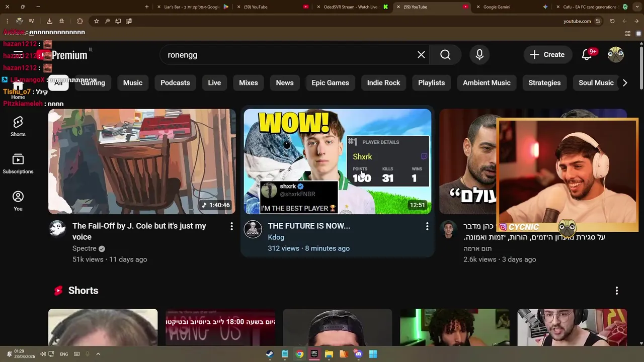Click the YouTube search magnifier button

point(445,55)
